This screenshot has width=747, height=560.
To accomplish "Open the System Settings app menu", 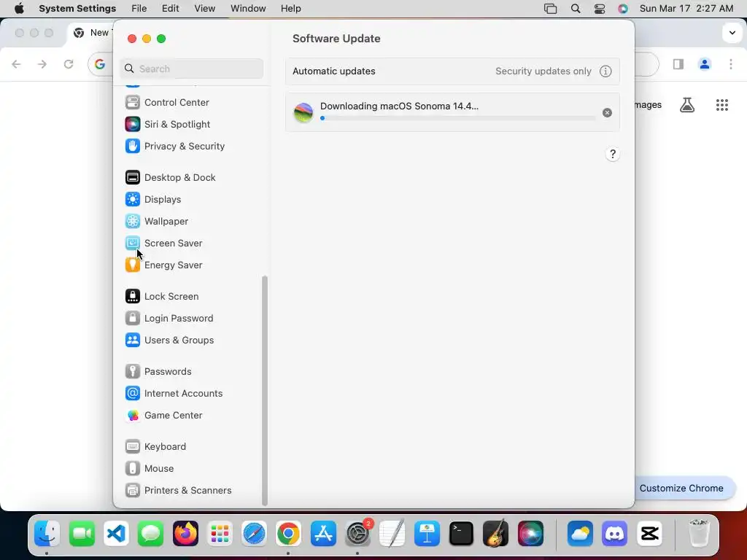I will click(77, 9).
